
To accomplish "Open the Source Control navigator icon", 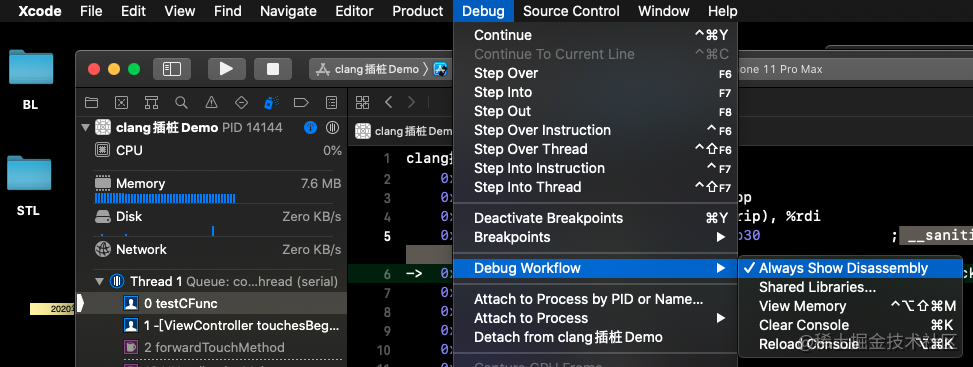I will pyautogui.click(x=122, y=102).
